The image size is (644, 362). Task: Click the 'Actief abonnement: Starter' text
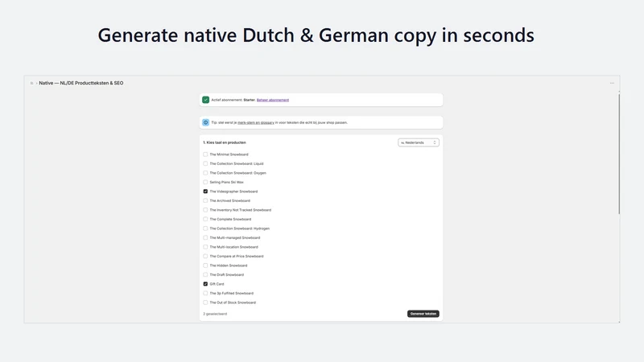233,100
